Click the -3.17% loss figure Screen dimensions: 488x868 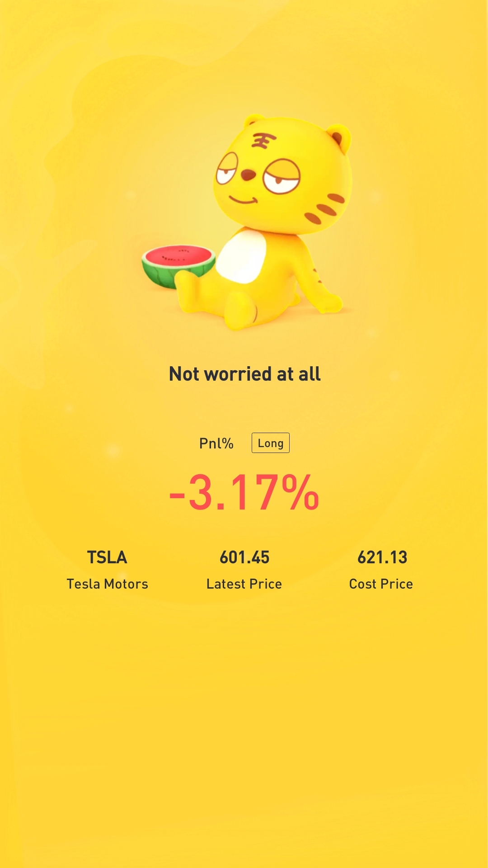tap(244, 493)
